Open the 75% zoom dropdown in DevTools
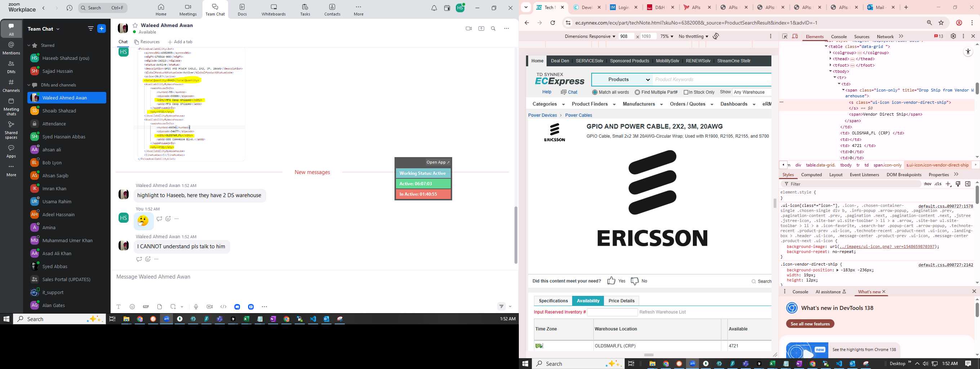This screenshot has width=980, height=369. point(667,36)
